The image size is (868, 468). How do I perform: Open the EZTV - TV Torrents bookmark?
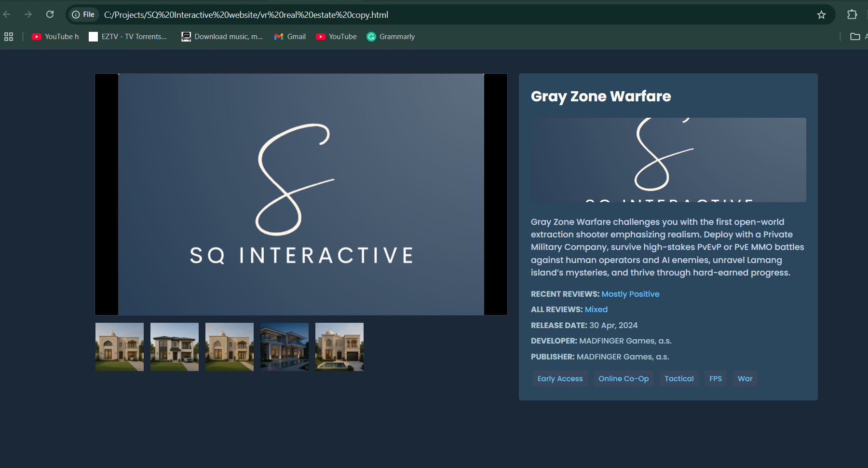coord(128,37)
